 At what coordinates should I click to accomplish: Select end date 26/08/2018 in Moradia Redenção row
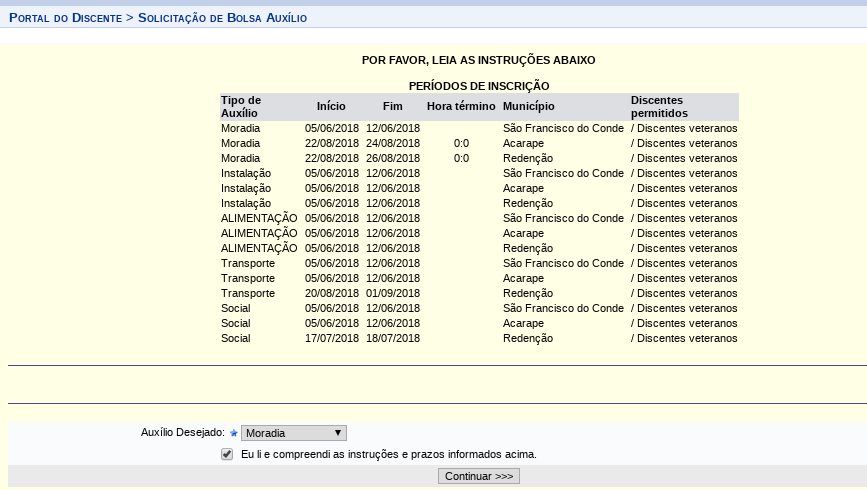pyautogui.click(x=393, y=158)
